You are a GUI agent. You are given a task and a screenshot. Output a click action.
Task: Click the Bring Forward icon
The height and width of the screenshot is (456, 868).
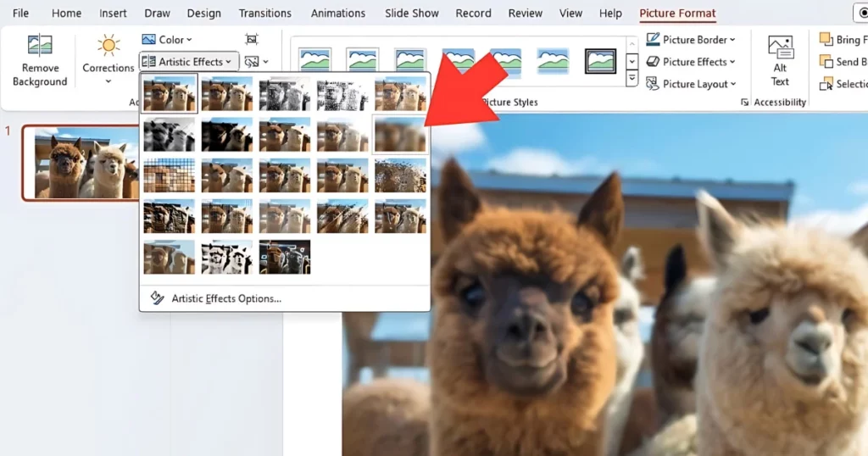click(x=826, y=39)
